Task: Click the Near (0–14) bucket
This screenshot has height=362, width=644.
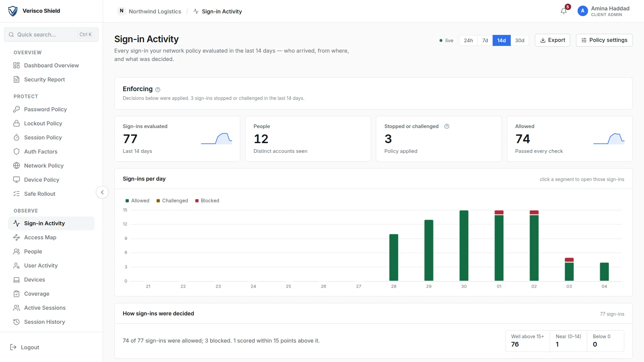Action: (569, 341)
